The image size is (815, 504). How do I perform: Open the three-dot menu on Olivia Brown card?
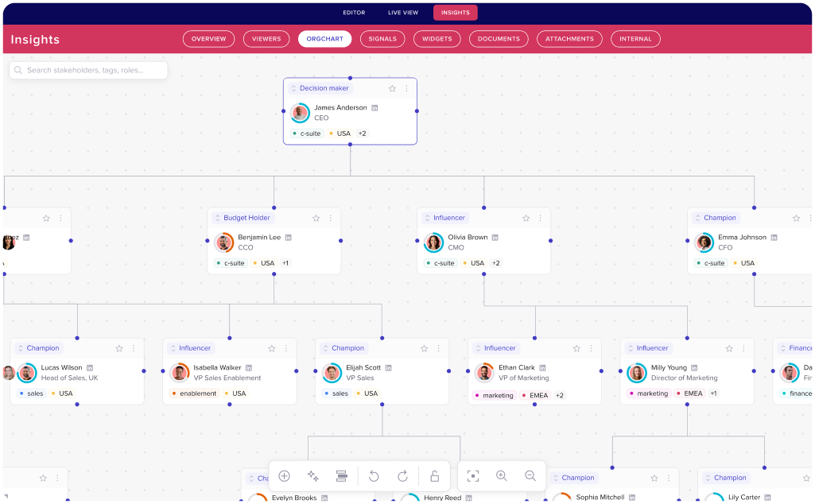[x=541, y=219]
